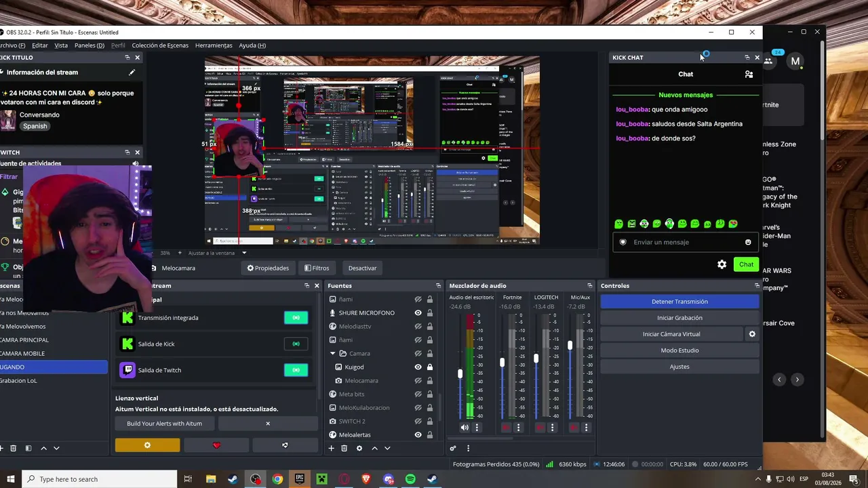Click the red heart button in Aitum panel
Viewport: 868px width, 488px height.
point(216,445)
